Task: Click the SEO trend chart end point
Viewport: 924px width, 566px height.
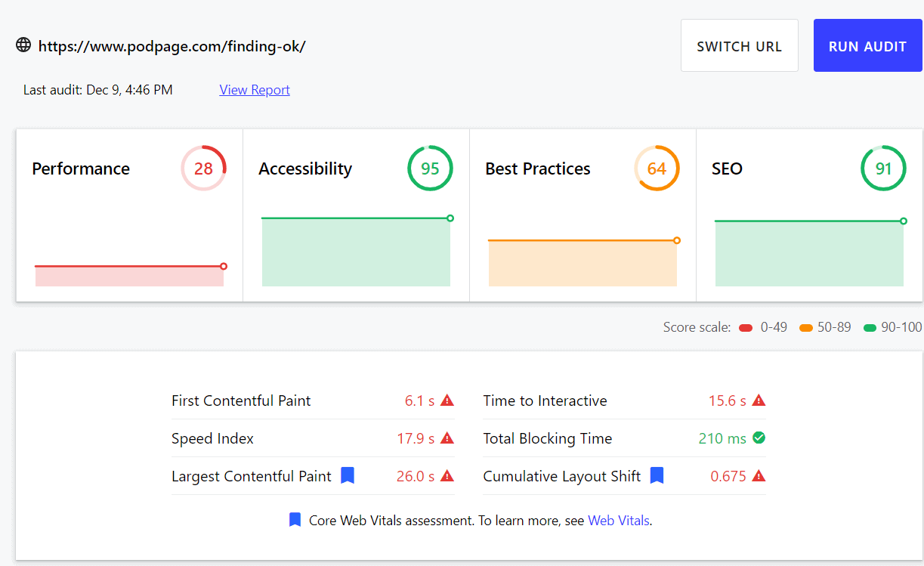Action: click(904, 221)
